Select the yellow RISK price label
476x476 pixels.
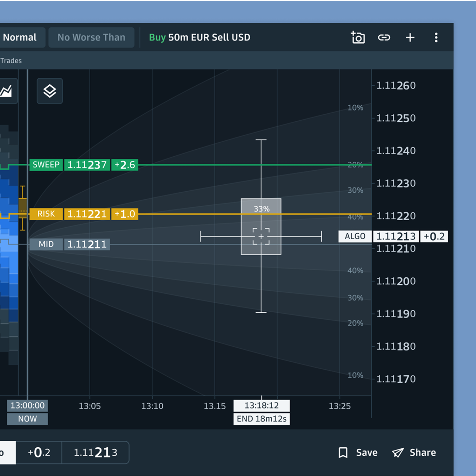(x=46, y=214)
